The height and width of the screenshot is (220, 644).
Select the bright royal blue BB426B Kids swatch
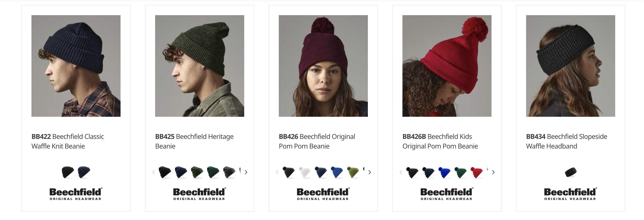(x=444, y=172)
